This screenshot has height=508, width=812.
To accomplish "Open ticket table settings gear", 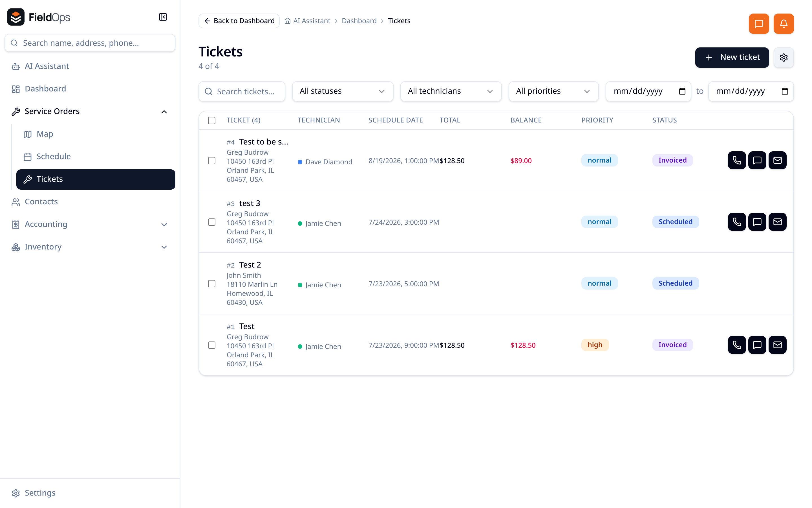I will (784, 58).
